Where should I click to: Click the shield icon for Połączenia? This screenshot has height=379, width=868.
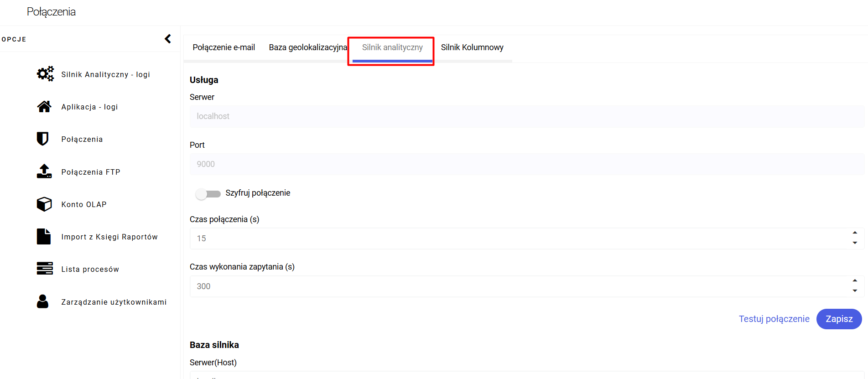[43, 139]
